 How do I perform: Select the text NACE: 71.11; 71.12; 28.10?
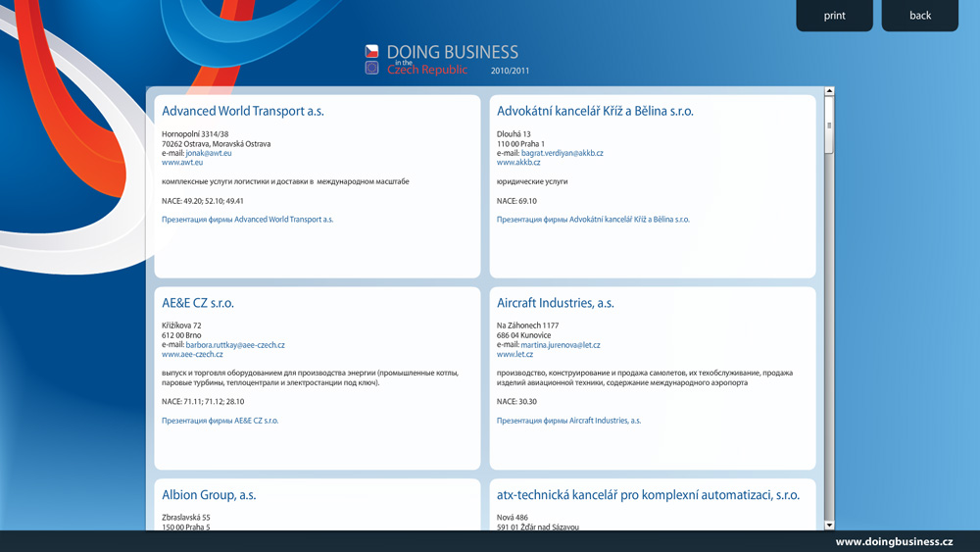tap(203, 402)
